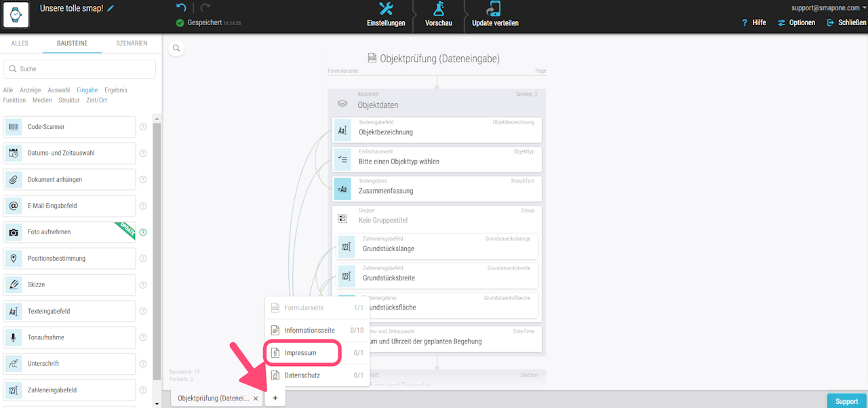Open support@smapone.com account dropdown
This screenshot has width=868, height=408.
(829, 7)
